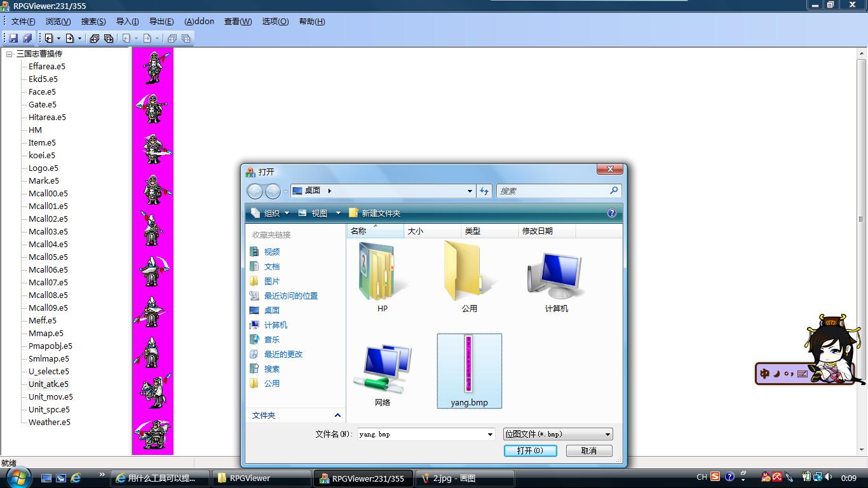Screen dimensions: 868x488
Task: Click the batch export stacked pages icon
Action: click(109, 38)
